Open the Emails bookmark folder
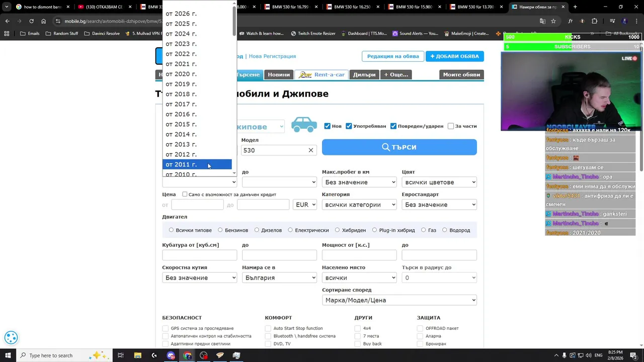Viewport: 644px width, 362px height. point(30,34)
